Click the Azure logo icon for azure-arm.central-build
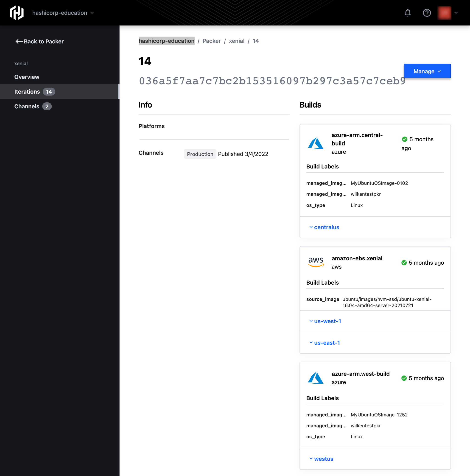Image resolution: width=470 pixels, height=476 pixels. tap(315, 143)
